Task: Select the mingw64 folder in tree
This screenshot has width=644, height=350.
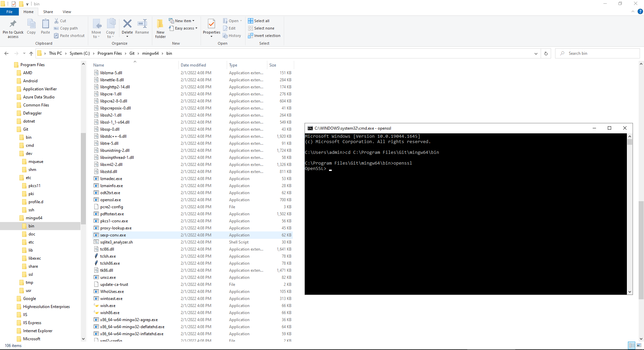Action: 34,218
